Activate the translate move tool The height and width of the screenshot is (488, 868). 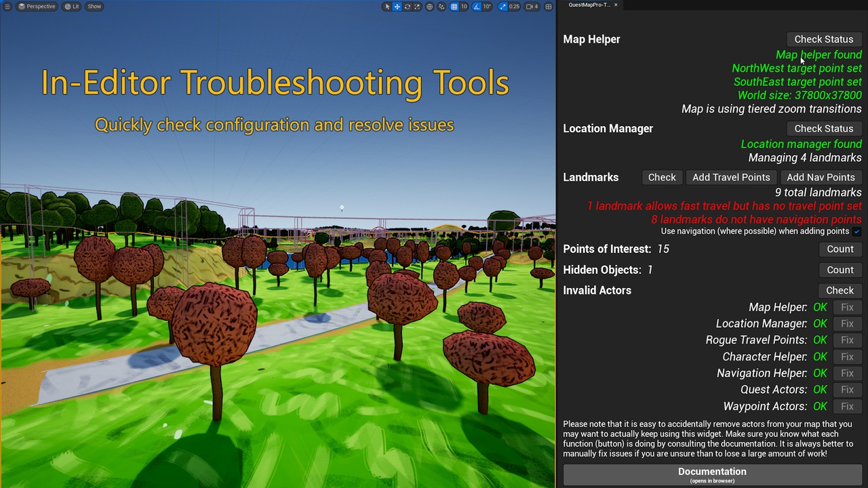(x=397, y=7)
